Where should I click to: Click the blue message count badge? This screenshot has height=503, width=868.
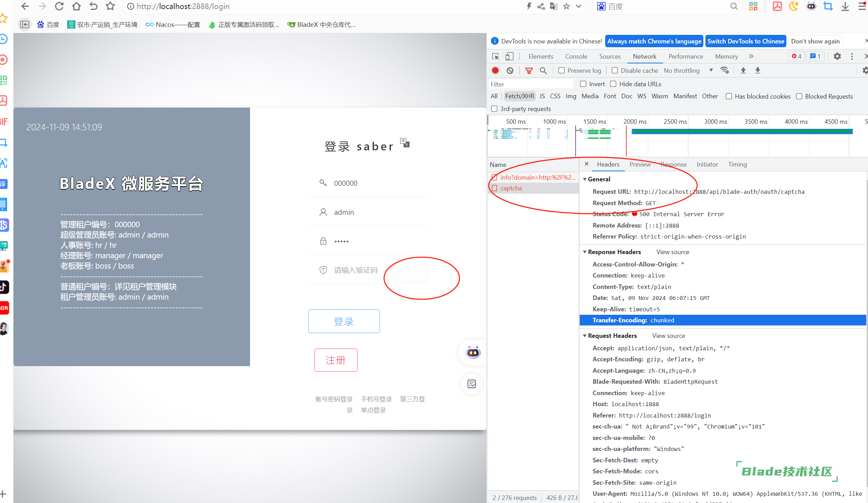[815, 56]
